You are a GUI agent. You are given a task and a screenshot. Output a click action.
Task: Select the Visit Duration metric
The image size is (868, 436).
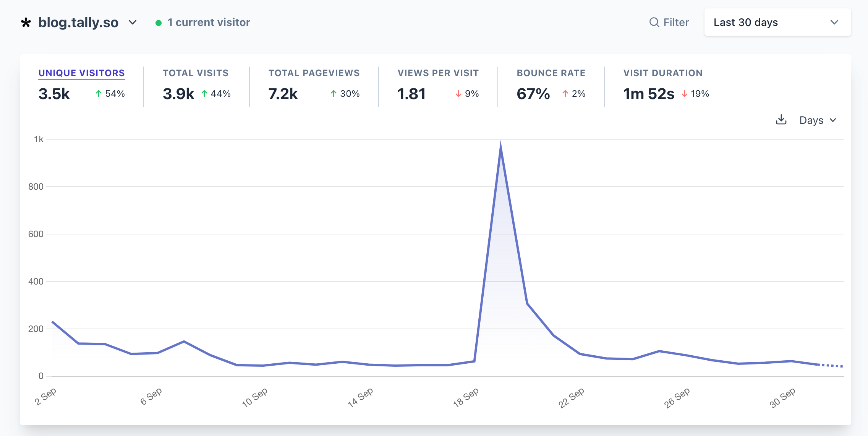coord(662,73)
